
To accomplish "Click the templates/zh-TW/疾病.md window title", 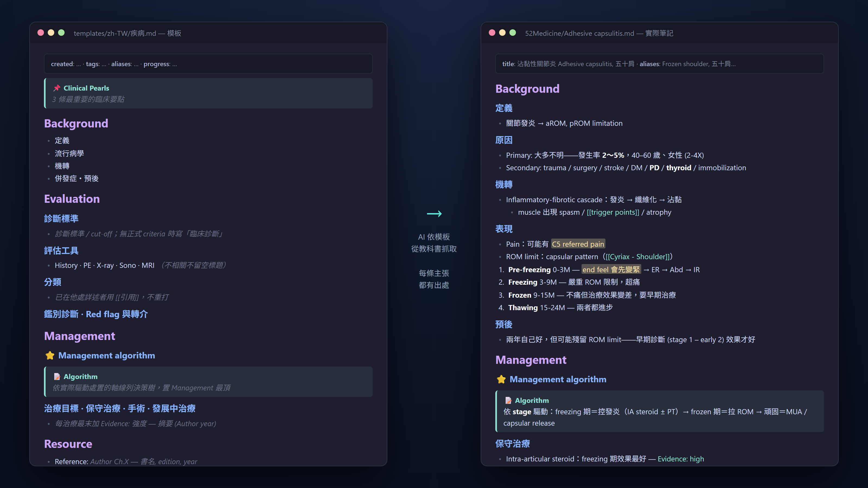I will pos(127,33).
